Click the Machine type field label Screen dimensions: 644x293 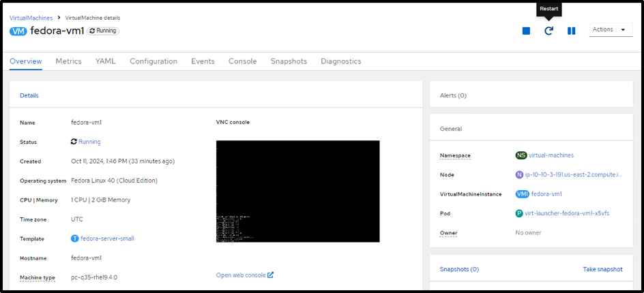click(x=38, y=278)
